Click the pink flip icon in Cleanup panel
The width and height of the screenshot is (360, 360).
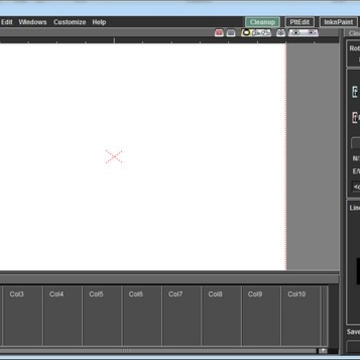355,117
